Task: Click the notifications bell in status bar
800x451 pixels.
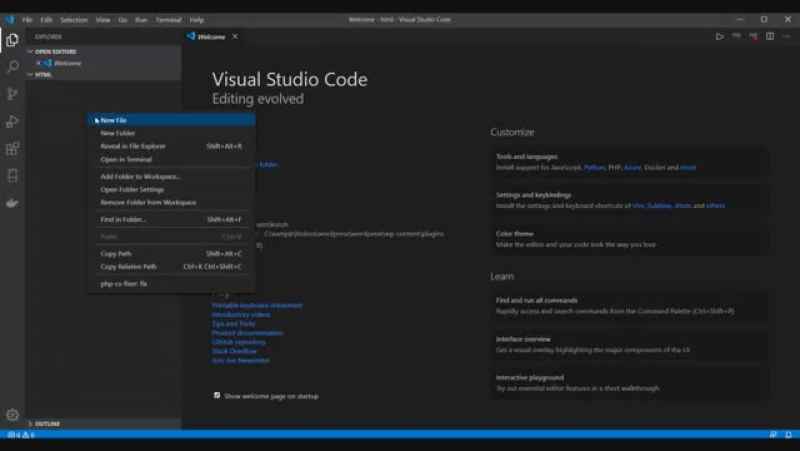Action: [788, 435]
